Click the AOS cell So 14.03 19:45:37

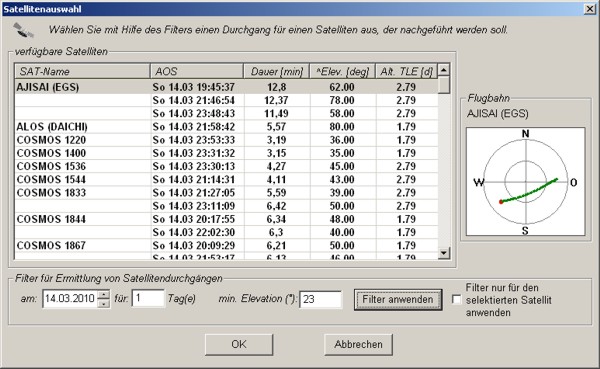[194, 87]
